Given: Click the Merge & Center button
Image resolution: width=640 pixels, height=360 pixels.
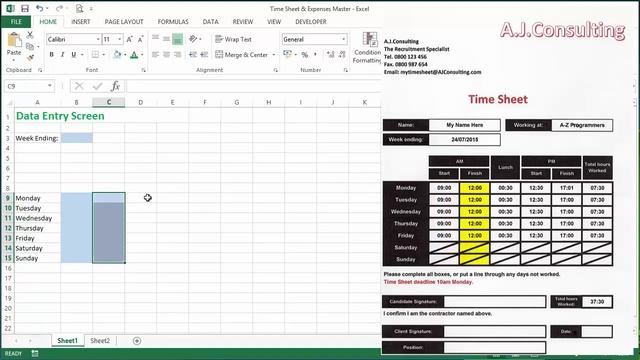Looking at the screenshot, I should click(x=241, y=54).
